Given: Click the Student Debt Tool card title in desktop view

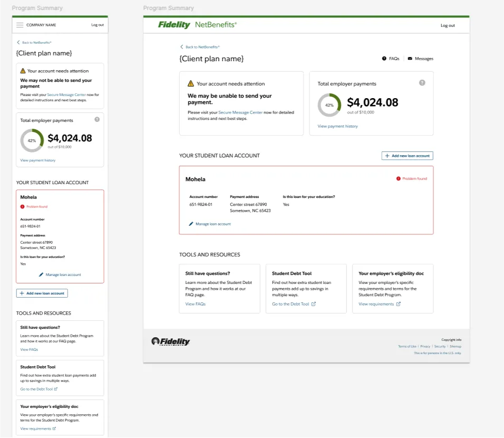Looking at the screenshot, I should point(292,273).
